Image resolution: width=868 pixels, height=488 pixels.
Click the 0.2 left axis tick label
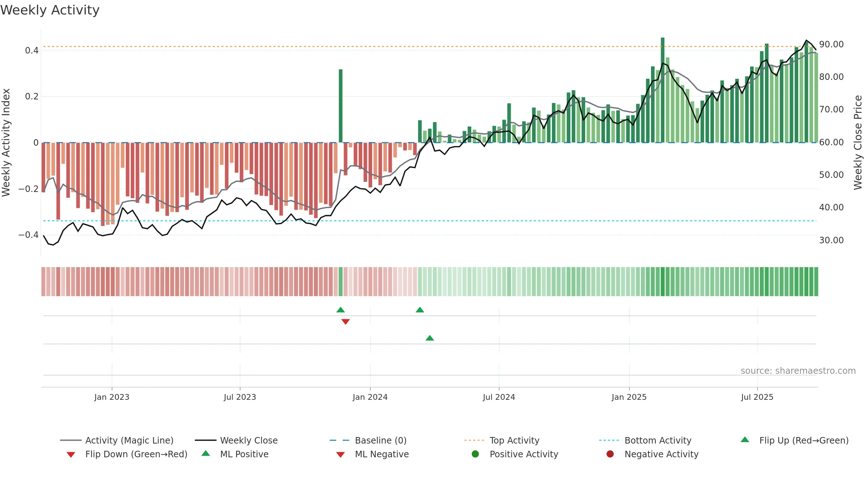point(32,97)
